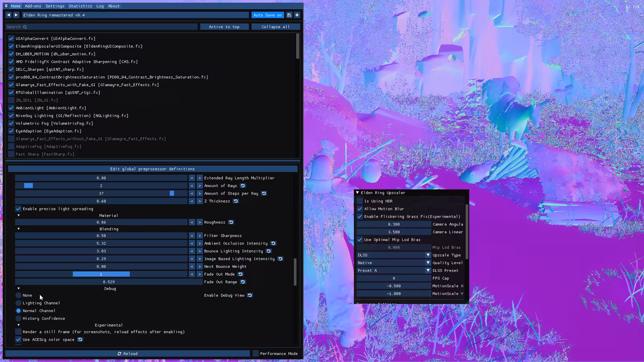
Task: Reset Roughness value
Action: 231,222
